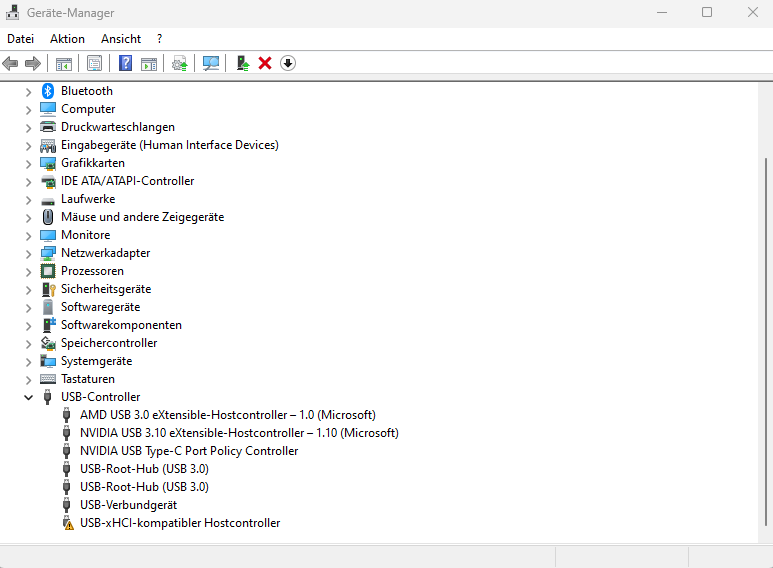Click the Speichercontroller icon
The height and width of the screenshot is (568, 773).
(x=48, y=343)
